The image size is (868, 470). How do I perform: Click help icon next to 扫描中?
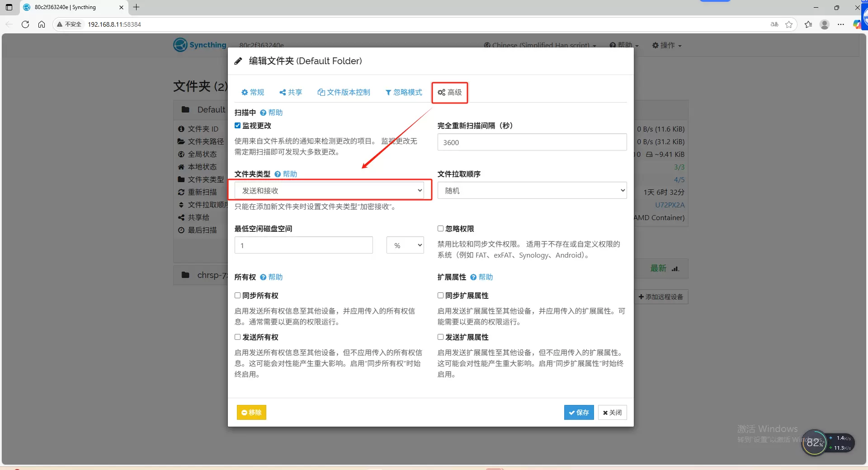[x=263, y=113]
